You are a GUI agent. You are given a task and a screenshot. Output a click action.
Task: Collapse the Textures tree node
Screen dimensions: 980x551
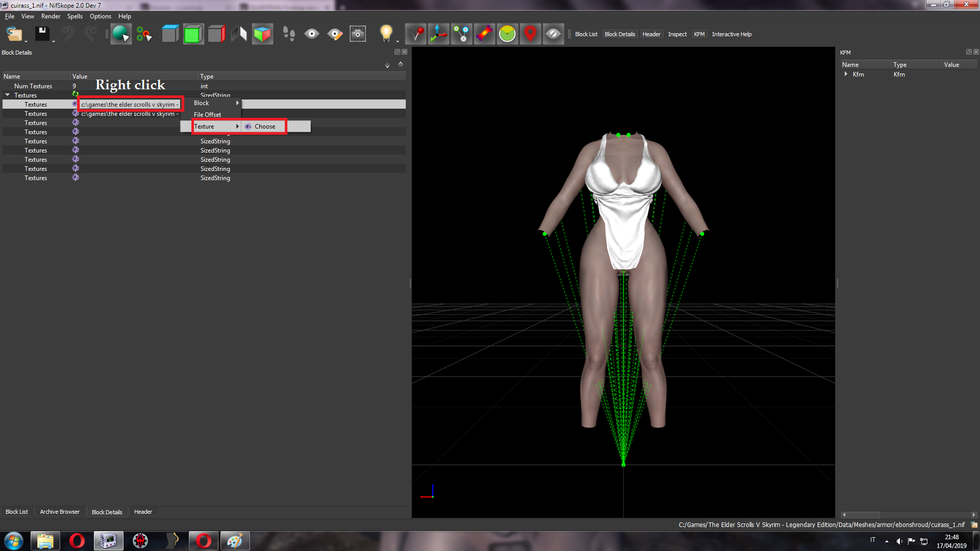8,95
